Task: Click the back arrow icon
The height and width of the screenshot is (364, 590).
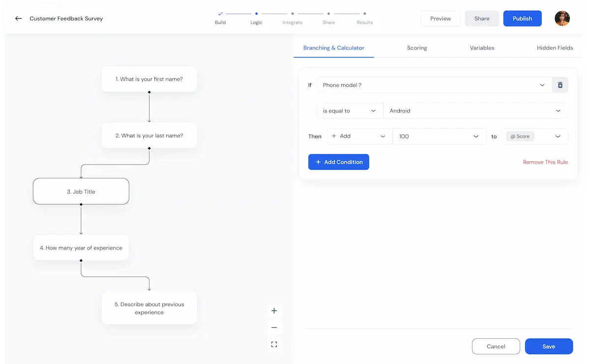Action: (18, 19)
